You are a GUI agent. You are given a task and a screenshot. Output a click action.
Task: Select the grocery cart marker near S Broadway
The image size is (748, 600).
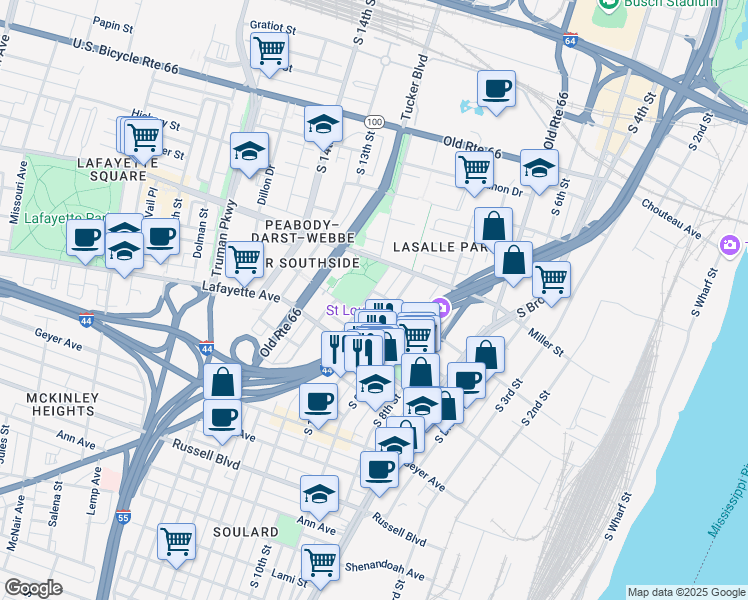551,282
